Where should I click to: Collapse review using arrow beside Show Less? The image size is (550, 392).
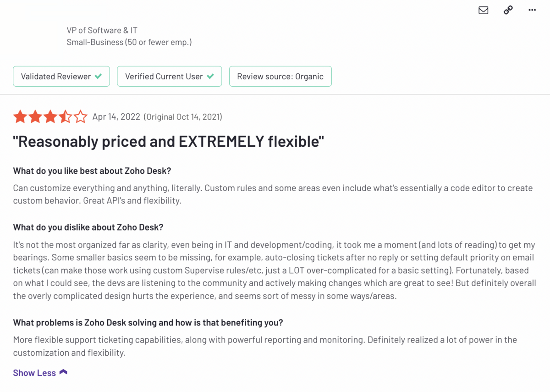[x=63, y=372]
